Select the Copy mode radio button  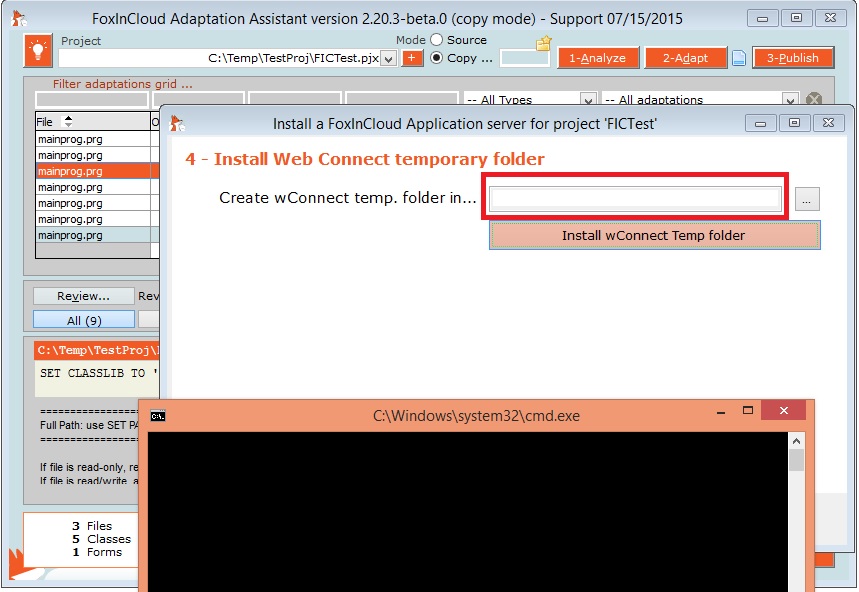coord(437,58)
